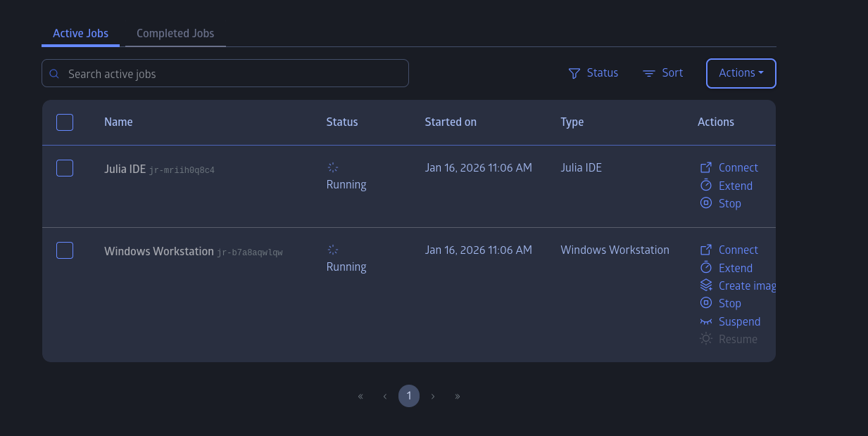Click Stop icon for Julia IDE job

pyautogui.click(x=706, y=203)
